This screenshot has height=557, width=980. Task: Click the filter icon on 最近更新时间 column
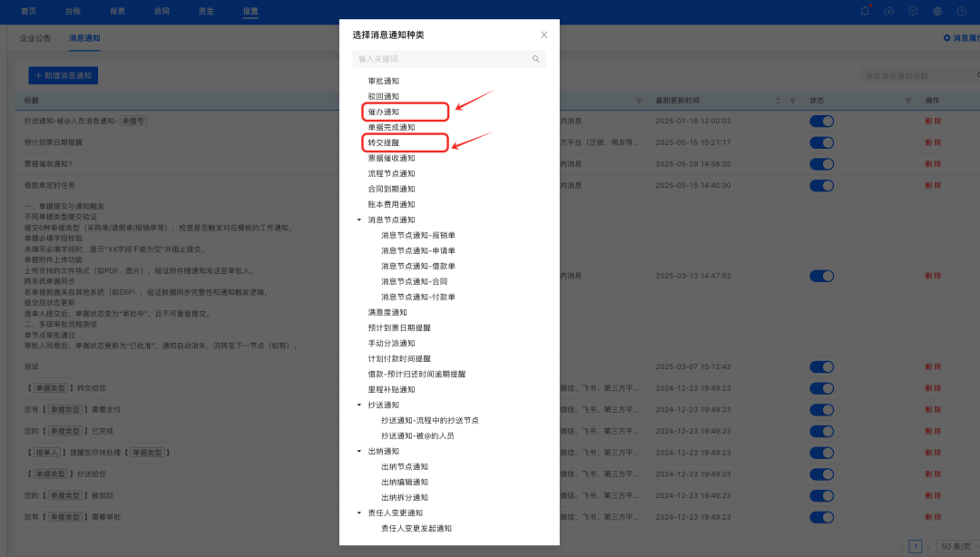click(792, 100)
